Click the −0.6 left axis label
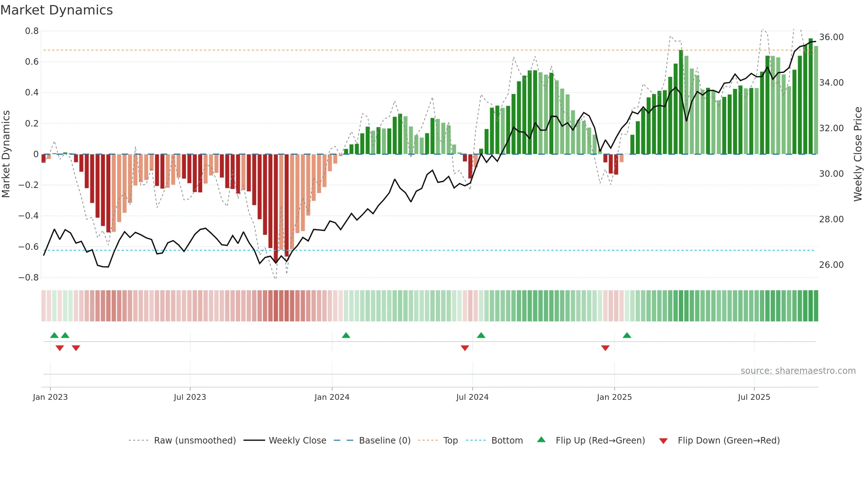This screenshot has height=488, width=868. pos(29,247)
